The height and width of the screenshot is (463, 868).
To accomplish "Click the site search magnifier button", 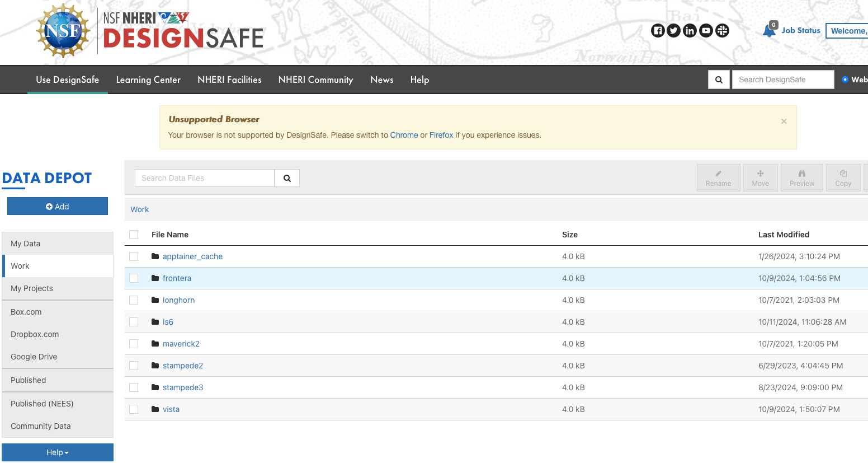I will pyautogui.click(x=719, y=79).
